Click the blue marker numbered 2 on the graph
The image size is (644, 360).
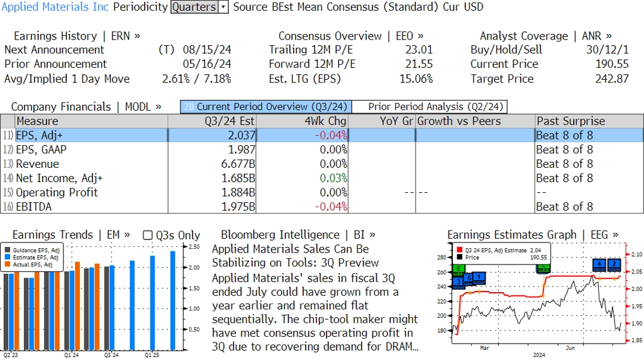click(614, 265)
